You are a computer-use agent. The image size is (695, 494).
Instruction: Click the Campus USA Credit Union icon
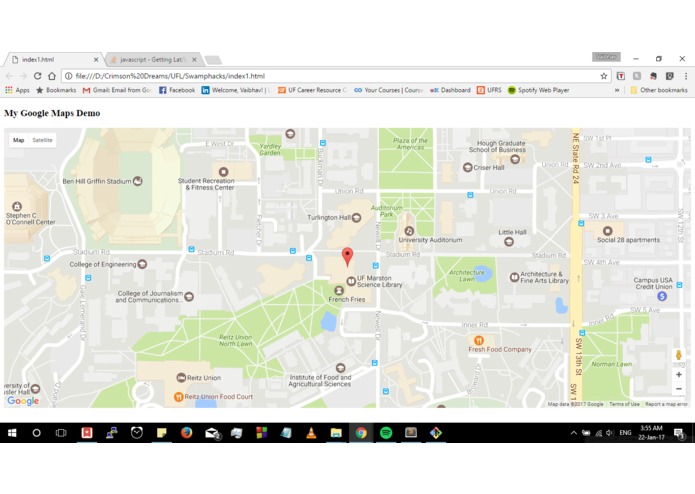(662, 296)
